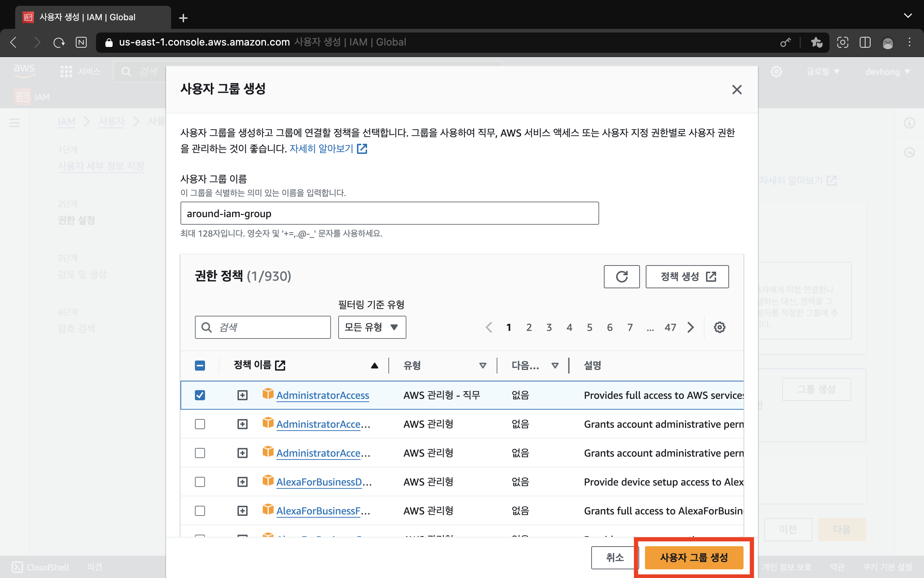Go to policy page 3
924x578 pixels.
549,327
